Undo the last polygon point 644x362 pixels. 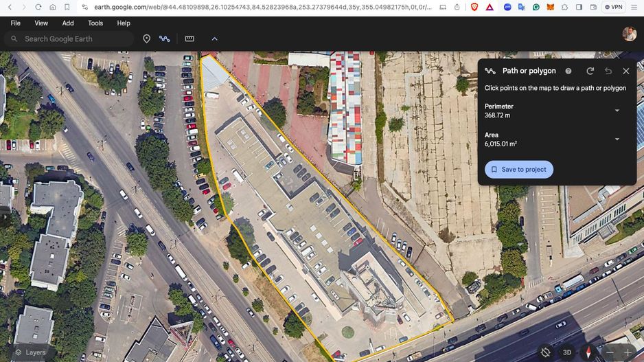click(x=608, y=71)
